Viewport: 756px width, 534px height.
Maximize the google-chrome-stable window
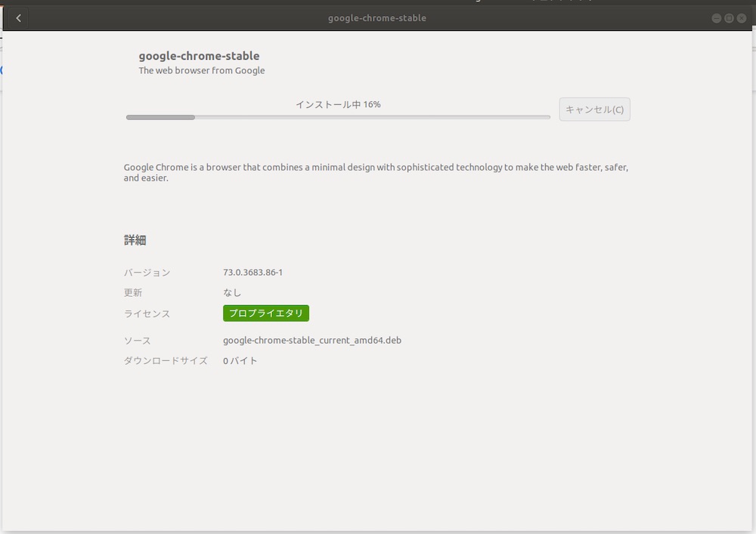[x=729, y=18]
